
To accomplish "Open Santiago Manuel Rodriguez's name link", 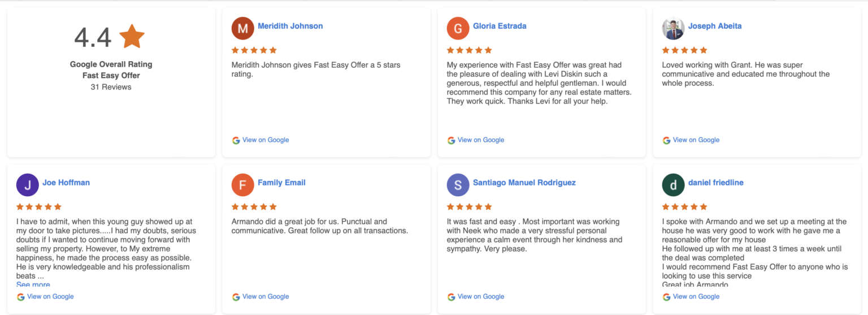I will point(524,183).
